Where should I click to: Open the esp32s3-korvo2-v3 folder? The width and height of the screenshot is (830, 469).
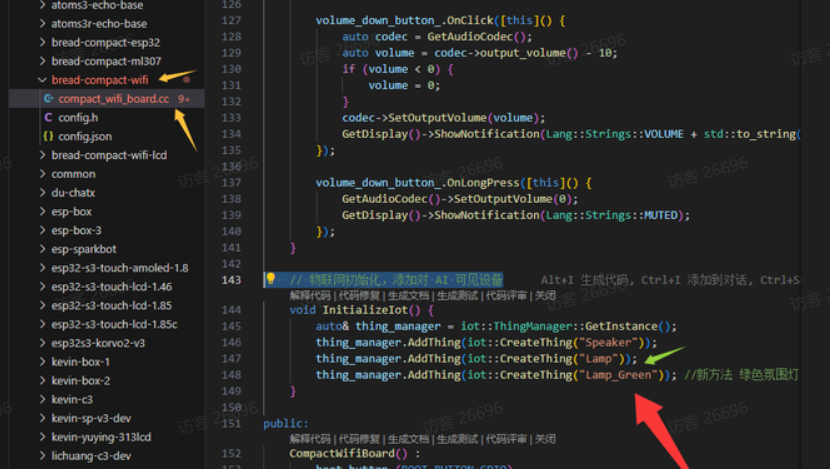pos(98,343)
